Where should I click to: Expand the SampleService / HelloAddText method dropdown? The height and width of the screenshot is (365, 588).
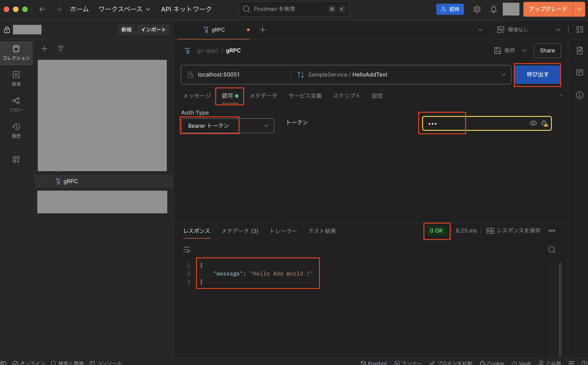tap(503, 75)
